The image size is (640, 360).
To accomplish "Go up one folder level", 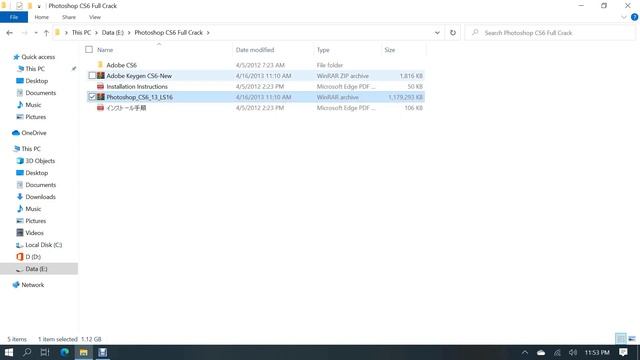I will [46, 33].
